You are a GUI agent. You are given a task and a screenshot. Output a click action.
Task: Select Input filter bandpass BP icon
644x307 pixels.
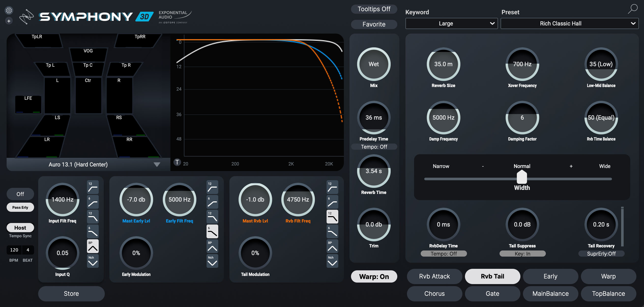point(93,246)
